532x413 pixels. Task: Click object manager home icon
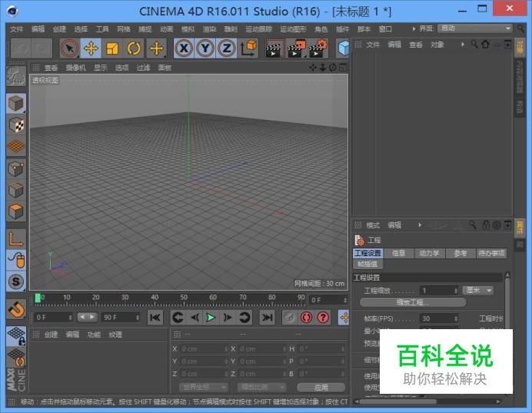[486, 44]
